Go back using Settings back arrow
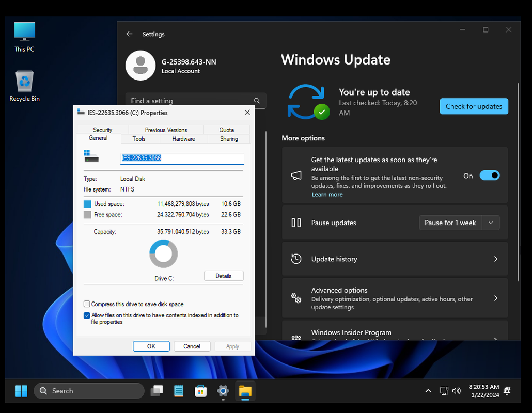The width and height of the screenshot is (532, 413). click(x=129, y=34)
